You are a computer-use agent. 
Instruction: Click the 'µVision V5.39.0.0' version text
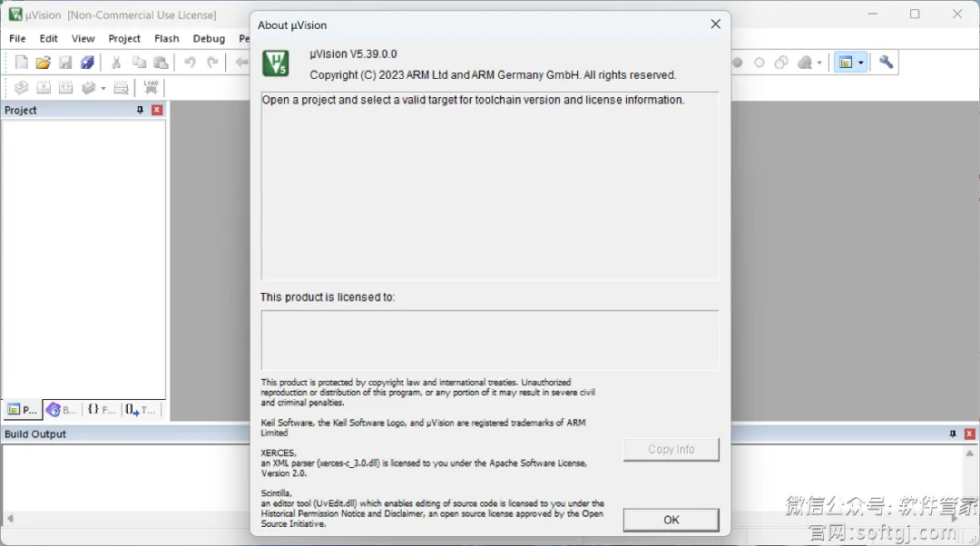click(x=353, y=54)
